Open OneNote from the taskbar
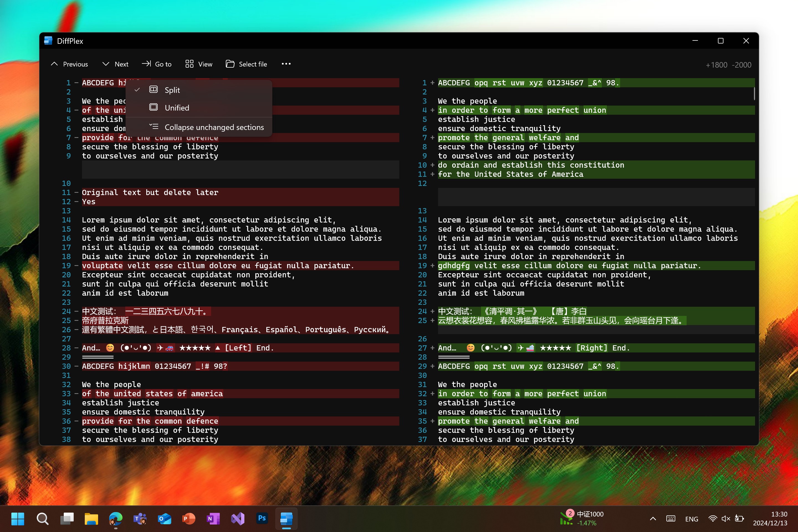Screen dimensions: 798x532 213,519
